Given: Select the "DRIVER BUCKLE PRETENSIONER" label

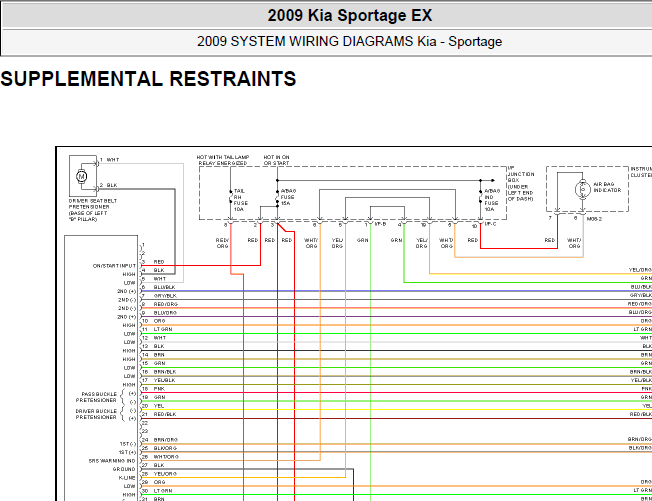Looking at the screenshot, I should click(x=96, y=414).
